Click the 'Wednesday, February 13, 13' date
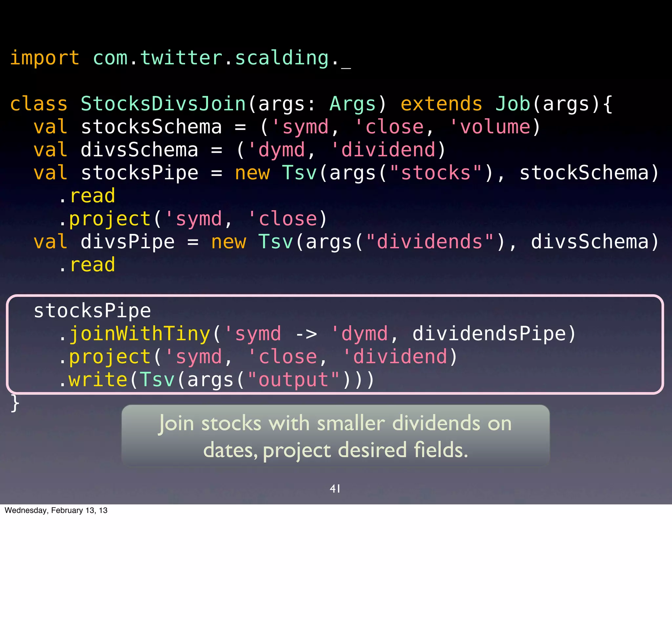Viewport: 672px width, 620px height. point(56,510)
